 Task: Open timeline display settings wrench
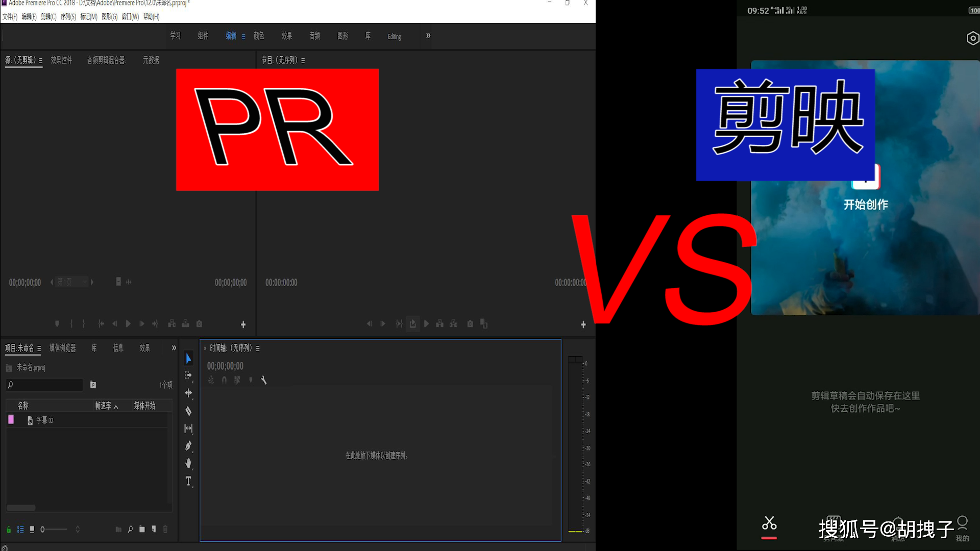[264, 380]
